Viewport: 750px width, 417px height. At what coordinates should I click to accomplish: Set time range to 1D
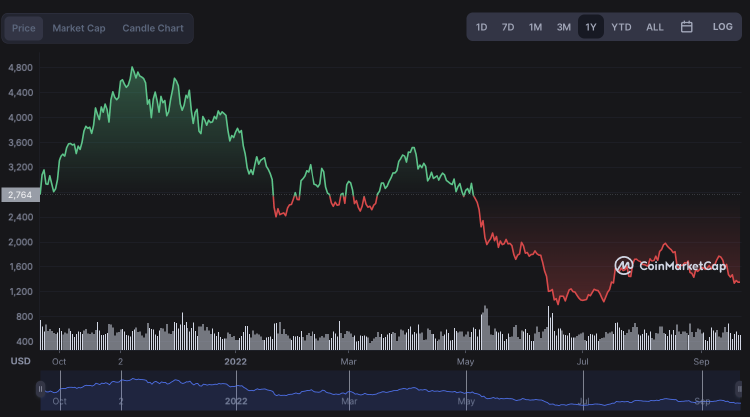[482, 27]
